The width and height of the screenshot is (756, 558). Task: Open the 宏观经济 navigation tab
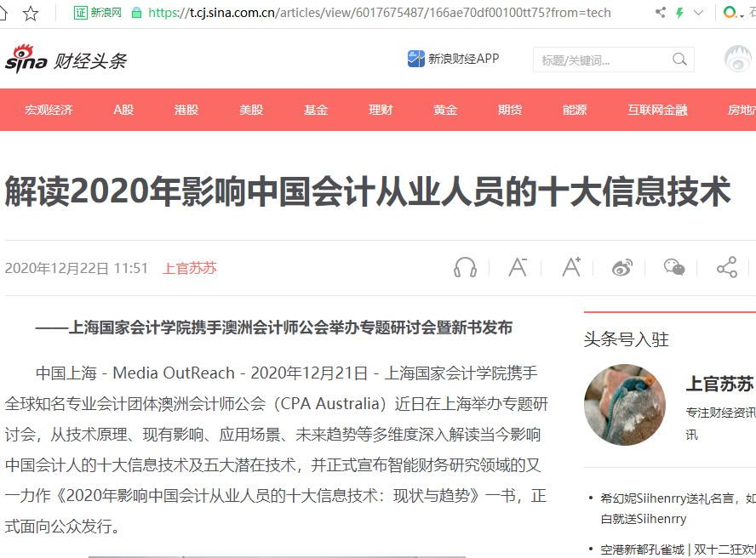pos(49,110)
